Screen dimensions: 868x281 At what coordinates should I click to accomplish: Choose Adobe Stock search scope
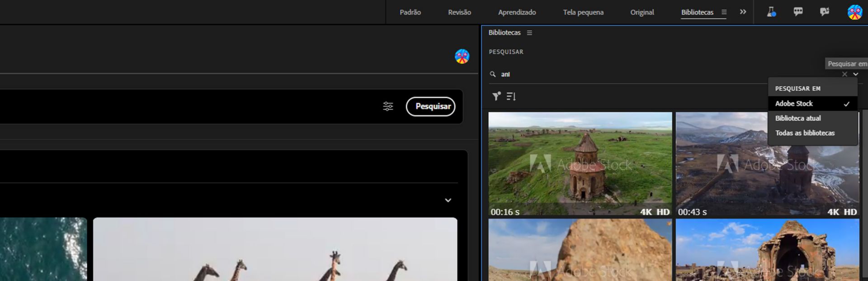[x=812, y=104]
